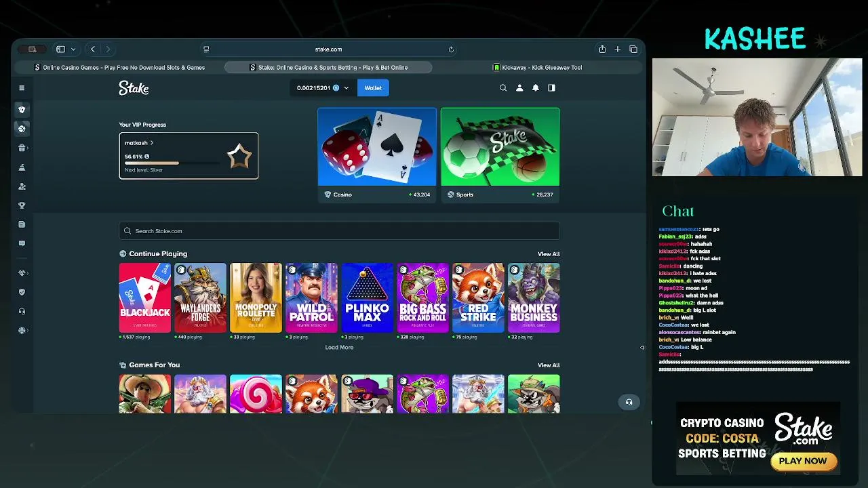Open the Plinko Max game thumbnail

(x=367, y=298)
